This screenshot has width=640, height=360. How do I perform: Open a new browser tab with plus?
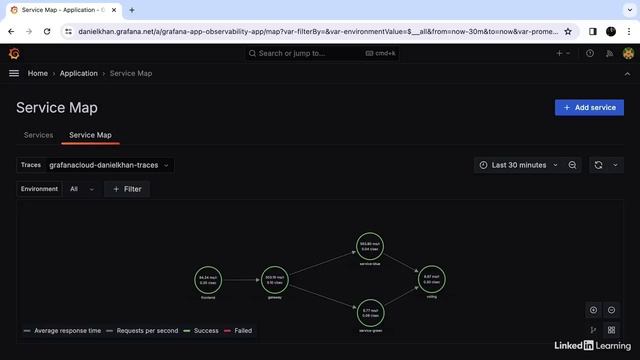click(x=131, y=10)
